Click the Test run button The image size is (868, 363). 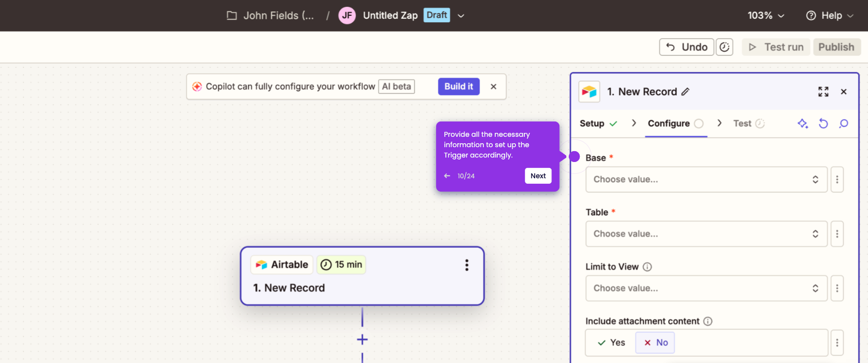[776, 47]
